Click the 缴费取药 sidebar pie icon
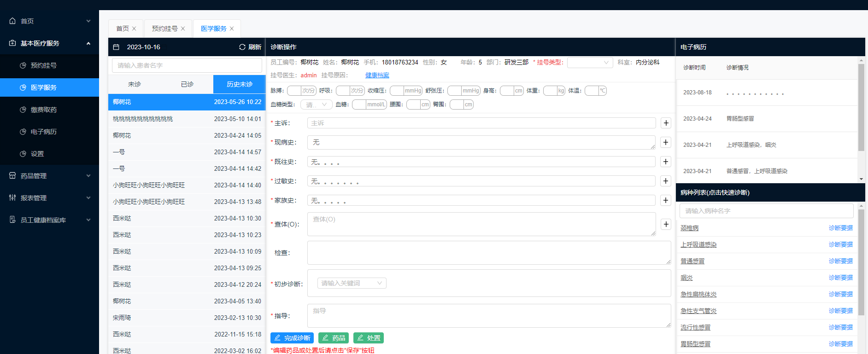 (23, 110)
